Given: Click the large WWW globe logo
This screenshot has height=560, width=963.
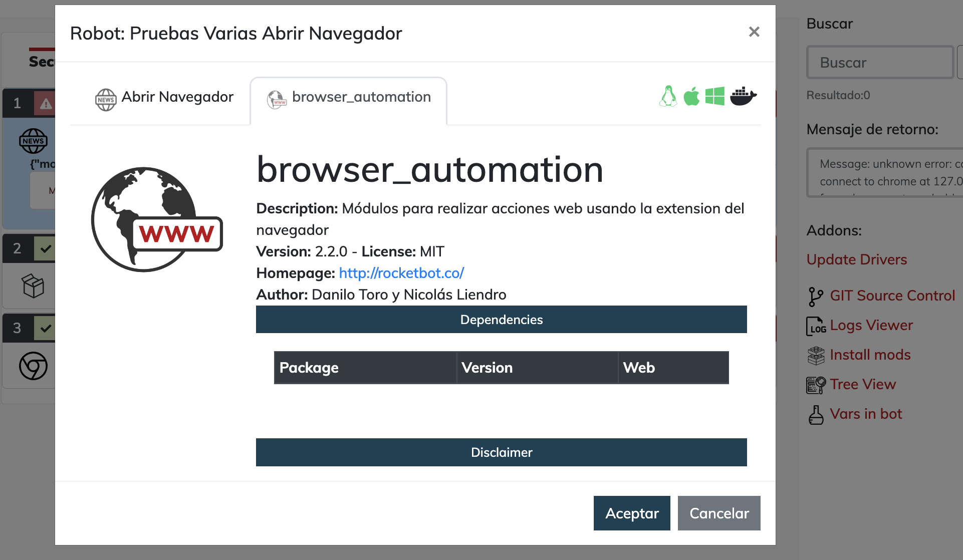Looking at the screenshot, I should [157, 219].
